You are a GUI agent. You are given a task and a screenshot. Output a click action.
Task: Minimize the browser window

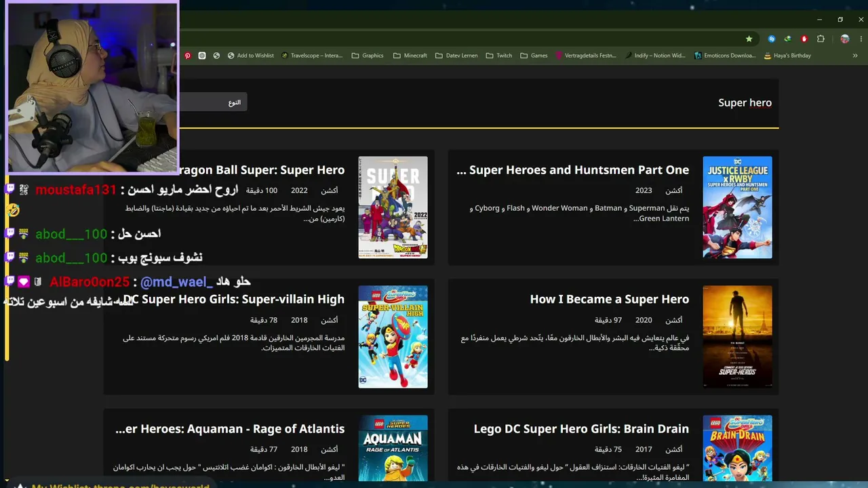tap(819, 20)
